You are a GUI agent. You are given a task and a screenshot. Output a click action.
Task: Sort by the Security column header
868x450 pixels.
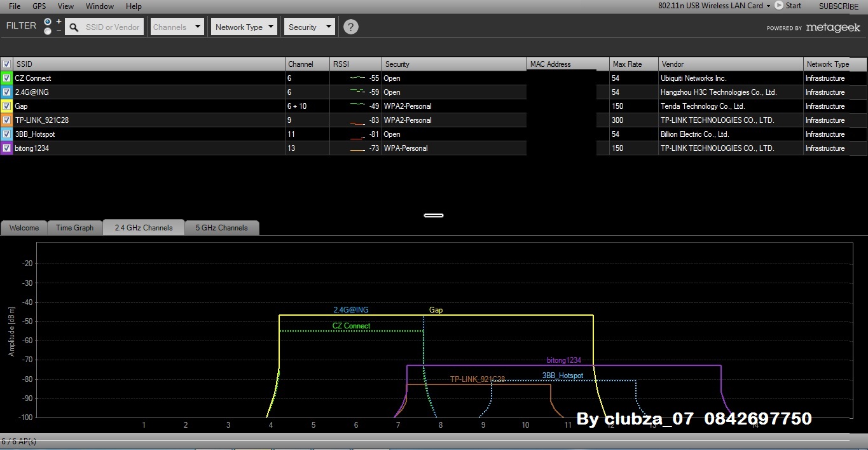tap(454, 64)
